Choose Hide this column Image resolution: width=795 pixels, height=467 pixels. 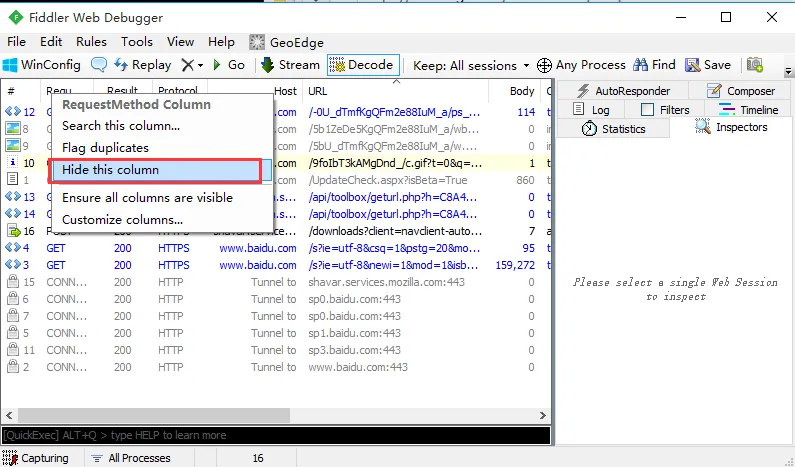(x=162, y=170)
